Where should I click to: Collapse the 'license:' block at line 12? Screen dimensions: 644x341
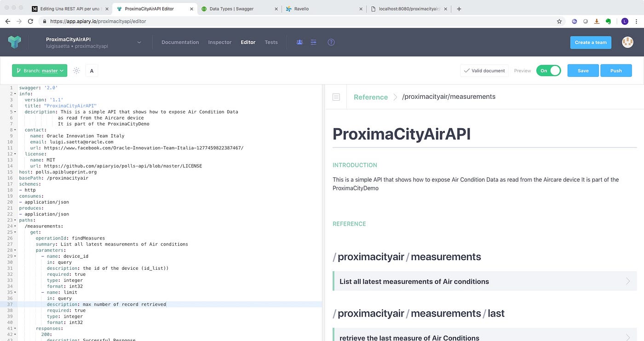(x=16, y=154)
